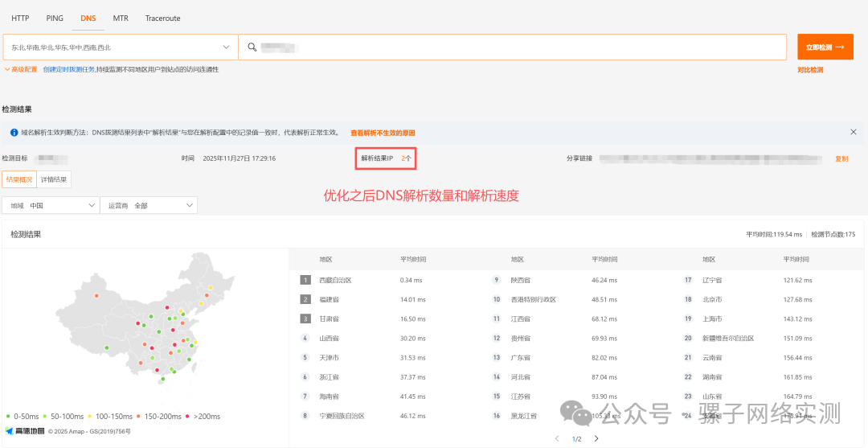Click the blue info icon
Image resolution: width=868 pixels, height=448 pixels.
[14, 133]
